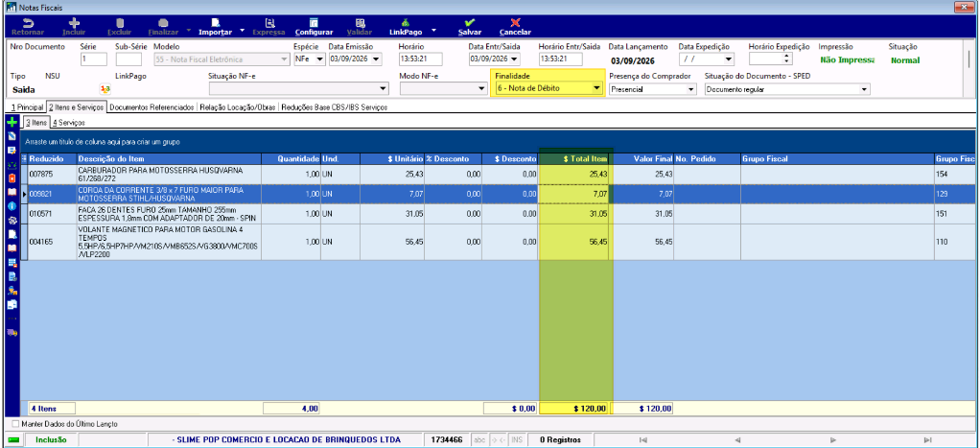Open the Configurar toolbar button

pyautogui.click(x=314, y=26)
